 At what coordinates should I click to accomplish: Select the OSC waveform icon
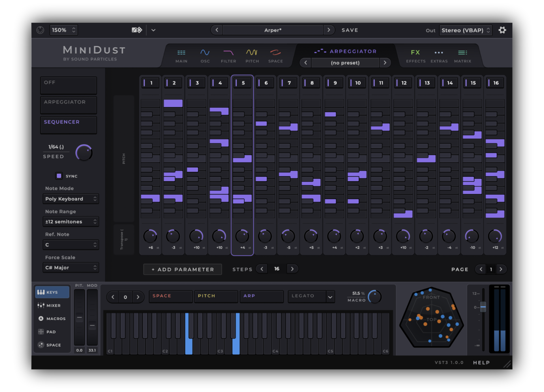(205, 53)
